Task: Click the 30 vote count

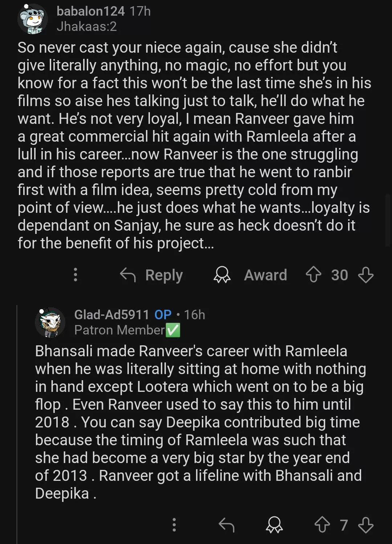Action: (x=339, y=275)
